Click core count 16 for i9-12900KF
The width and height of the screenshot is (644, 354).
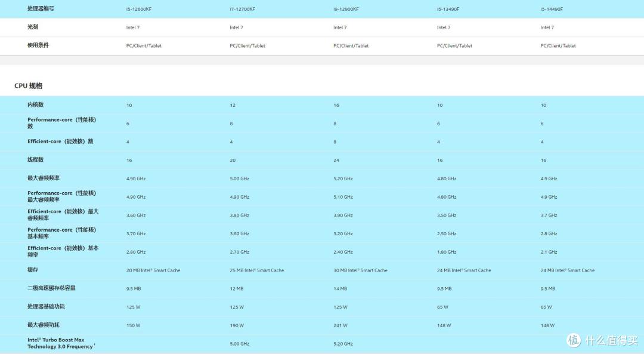point(336,105)
